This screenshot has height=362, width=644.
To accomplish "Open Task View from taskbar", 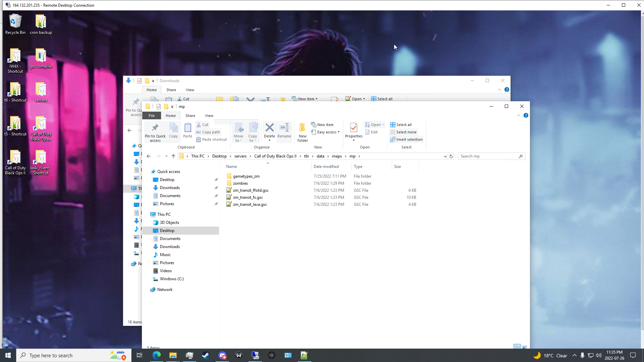I will (x=140, y=355).
